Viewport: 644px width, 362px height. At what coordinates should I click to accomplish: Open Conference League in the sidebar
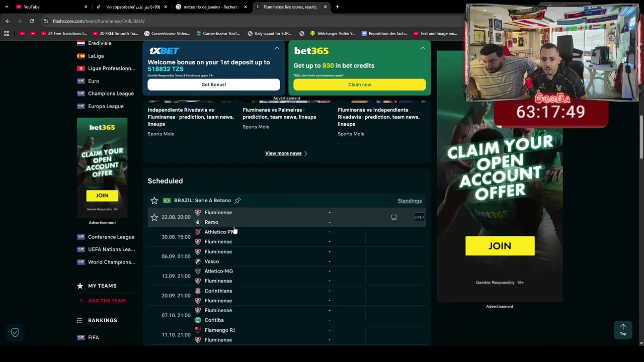111,237
